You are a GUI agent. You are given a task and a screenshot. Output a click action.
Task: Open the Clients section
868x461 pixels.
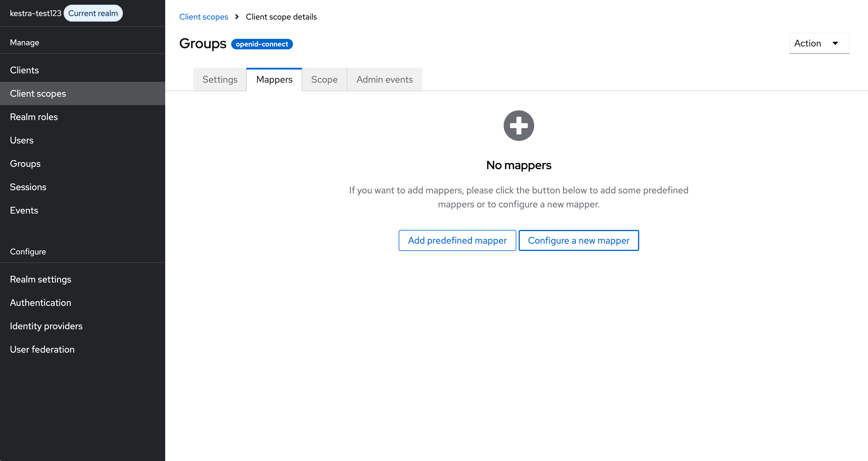coord(25,70)
